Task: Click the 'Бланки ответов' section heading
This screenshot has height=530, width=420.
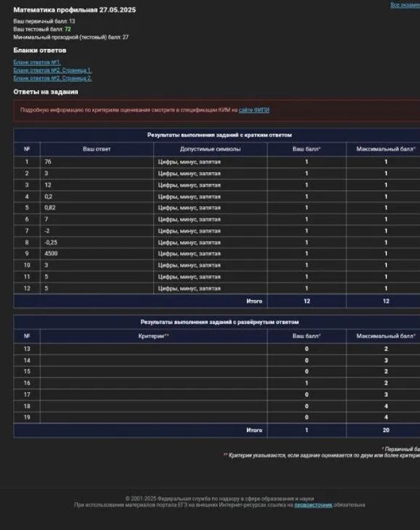Action: tap(40, 51)
